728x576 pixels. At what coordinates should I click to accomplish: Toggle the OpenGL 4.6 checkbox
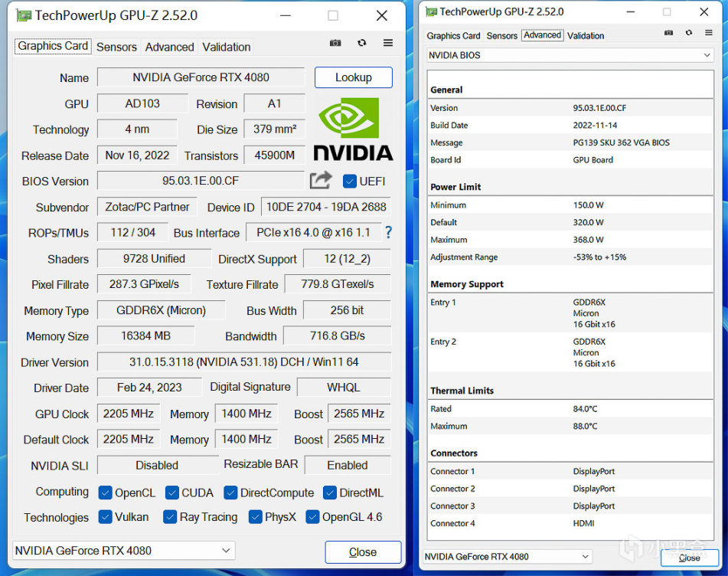[312, 516]
